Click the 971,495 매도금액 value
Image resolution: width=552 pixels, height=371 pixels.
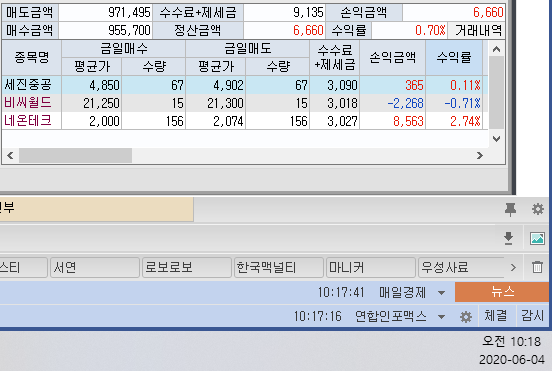point(129,13)
